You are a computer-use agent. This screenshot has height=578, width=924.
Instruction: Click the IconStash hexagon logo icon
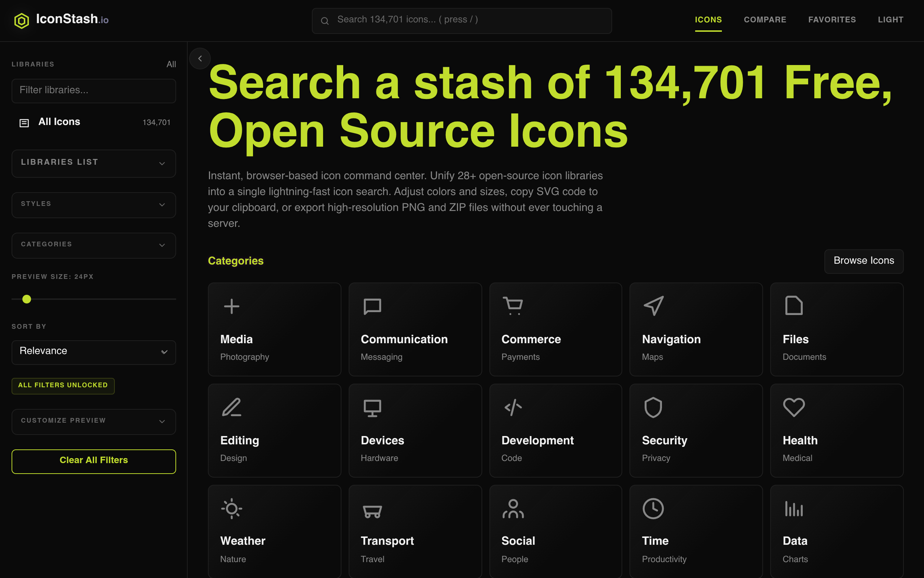click(21, 21)
